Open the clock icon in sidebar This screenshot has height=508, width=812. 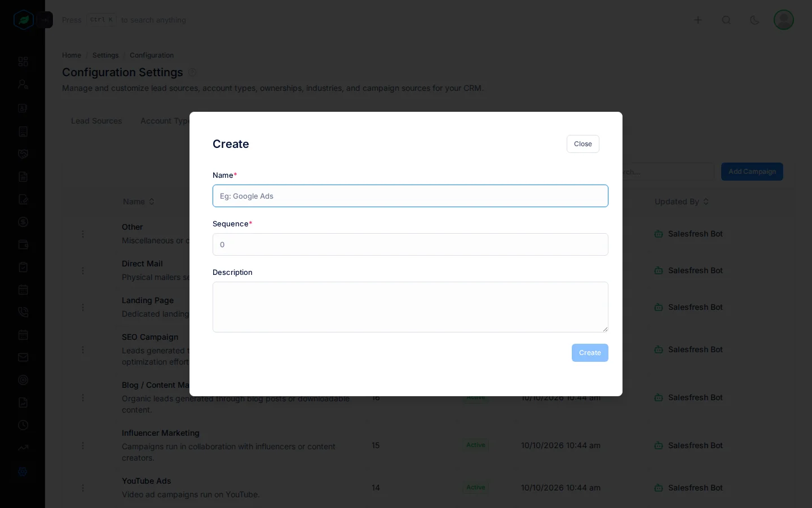tap(23, 425)
